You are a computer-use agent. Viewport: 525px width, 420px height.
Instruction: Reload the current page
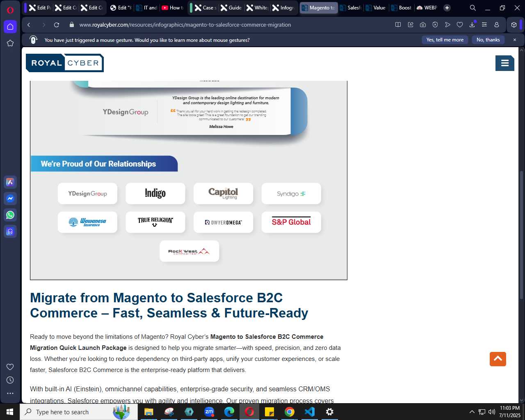point(57,25)
